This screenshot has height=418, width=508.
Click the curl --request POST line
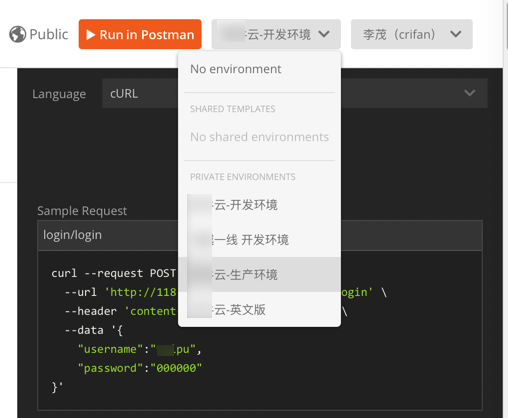click(113, 273)
